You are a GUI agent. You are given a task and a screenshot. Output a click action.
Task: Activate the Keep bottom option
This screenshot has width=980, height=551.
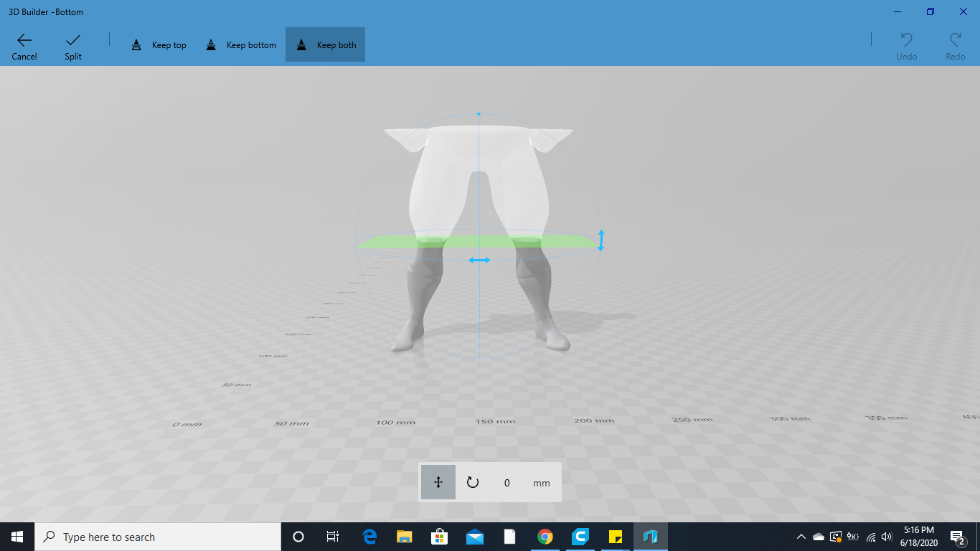(x=240, y=44)
